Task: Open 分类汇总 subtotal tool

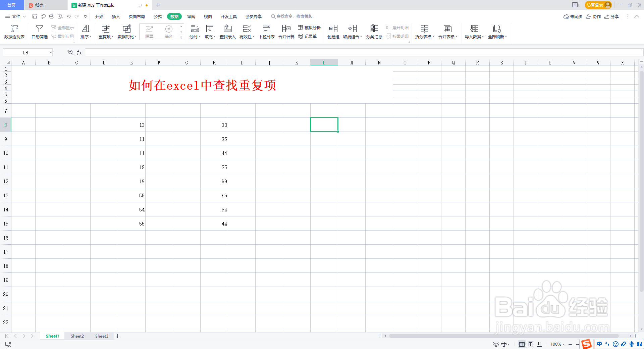Action: tap(374, 32)
